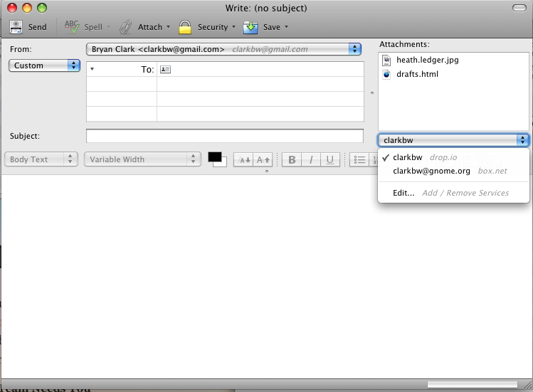Click the Spell check icon
The width and height of the screenshot is (533, 392).
(x=72, y=27)
